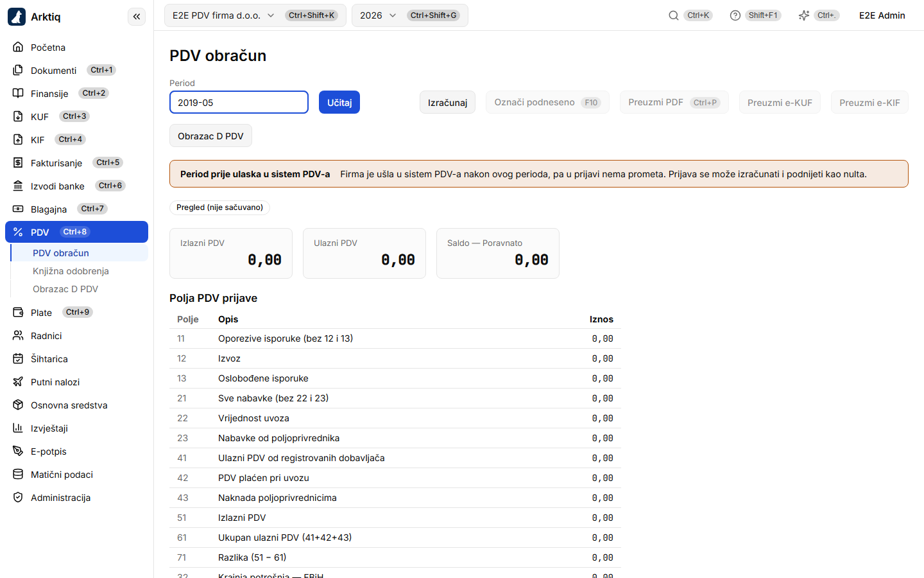The height and width of the screenshot is (578, 924).
Task: Click the Preuzmi e-KIF button
Action: click(x=869, y=102)
